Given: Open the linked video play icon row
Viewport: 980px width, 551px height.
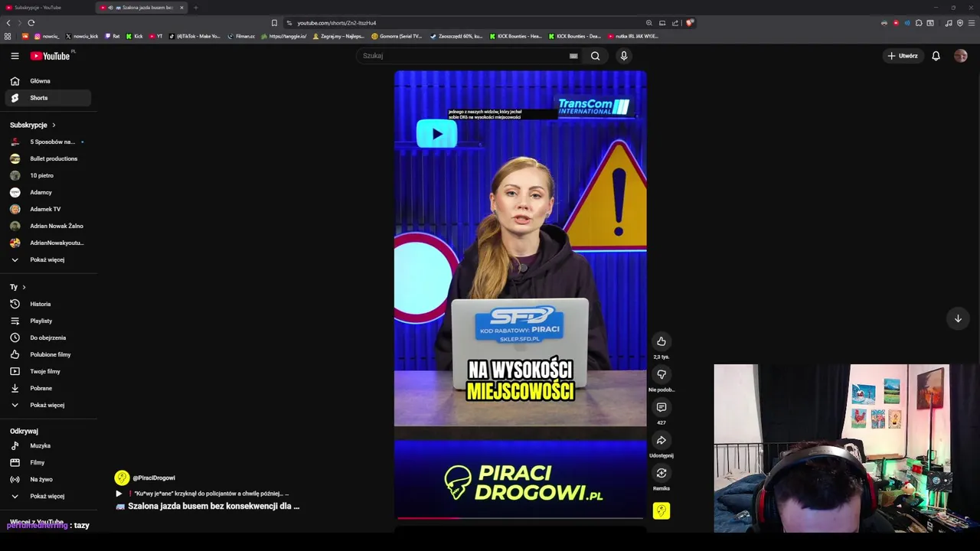Looking at the screenshot, I should [x=201, y=494].
